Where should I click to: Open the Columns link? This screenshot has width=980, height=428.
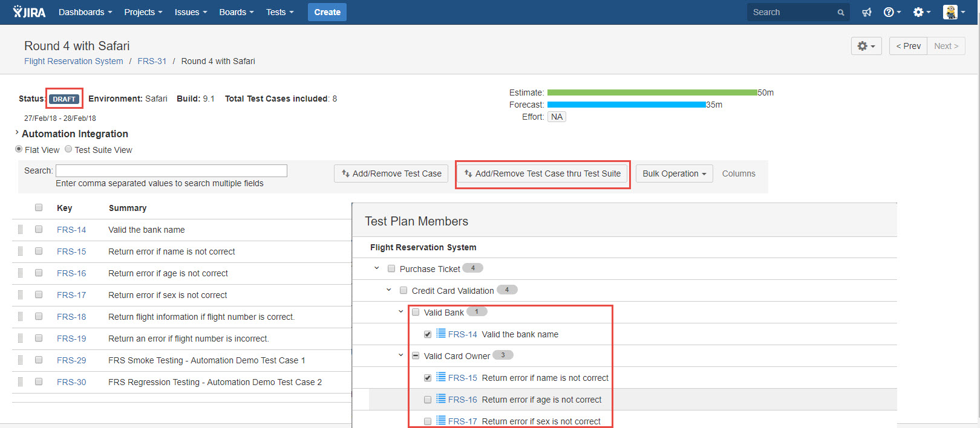tap(739, 173)
